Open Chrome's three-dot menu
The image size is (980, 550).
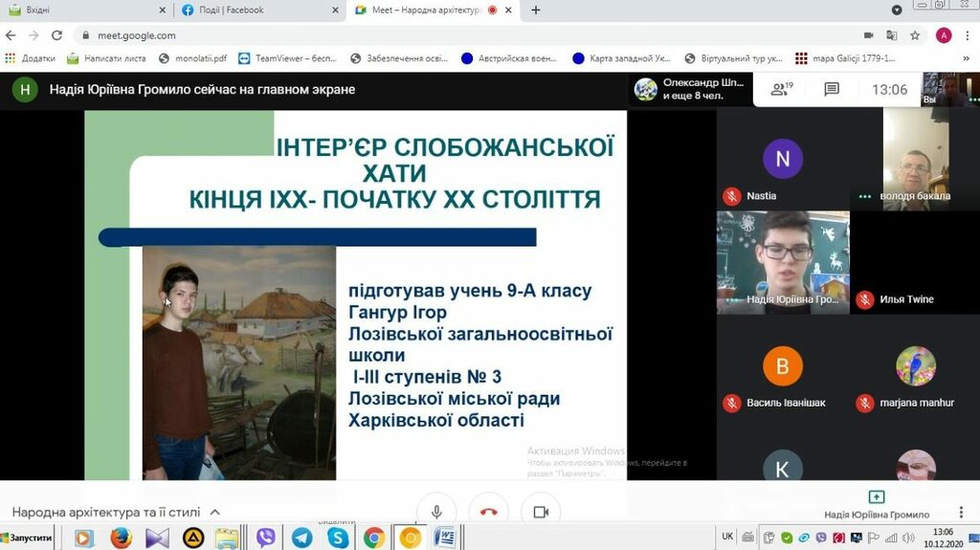pyautogui.click(x=967, y=35)
